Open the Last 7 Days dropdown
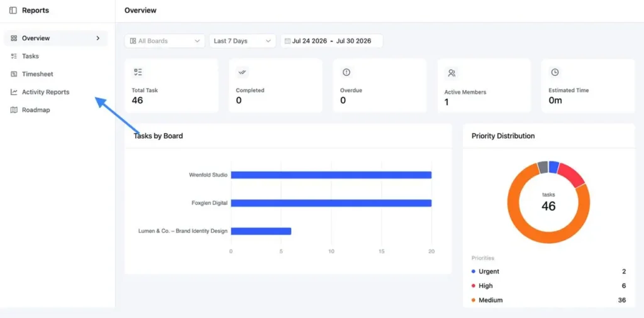Image resolution: width=644 pixels, height=318 pixels. 243,41
